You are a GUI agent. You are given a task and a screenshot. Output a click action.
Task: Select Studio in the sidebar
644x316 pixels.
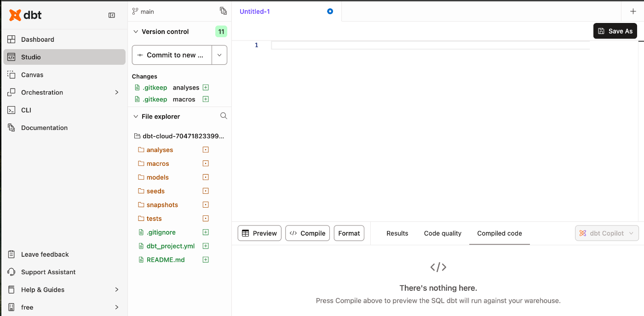click(x=64, y=57)
